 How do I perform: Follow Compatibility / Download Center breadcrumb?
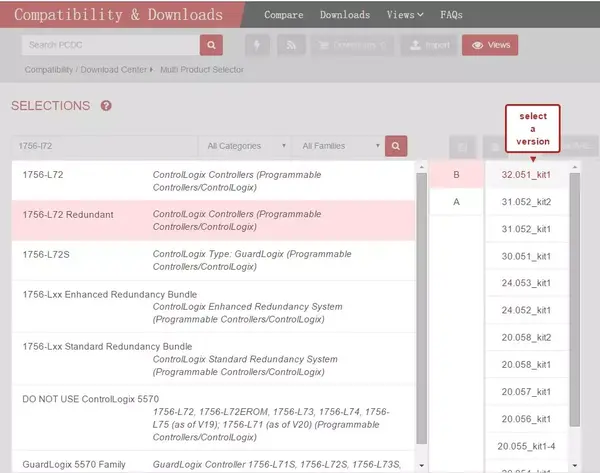click(x=86, y=70)
